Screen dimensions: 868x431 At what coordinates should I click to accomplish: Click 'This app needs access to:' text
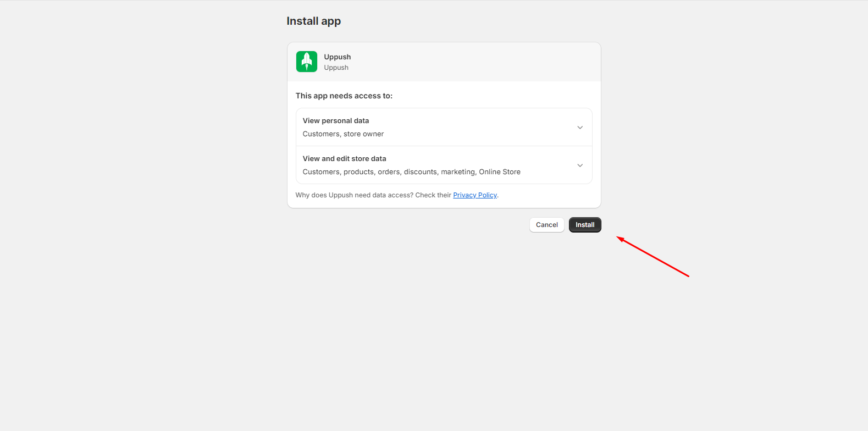[344, 96]
